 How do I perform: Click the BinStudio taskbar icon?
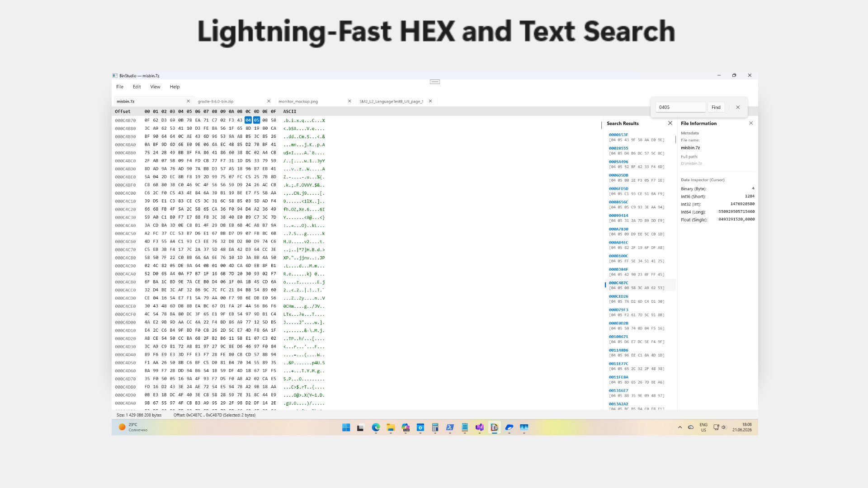pos(495,427)
